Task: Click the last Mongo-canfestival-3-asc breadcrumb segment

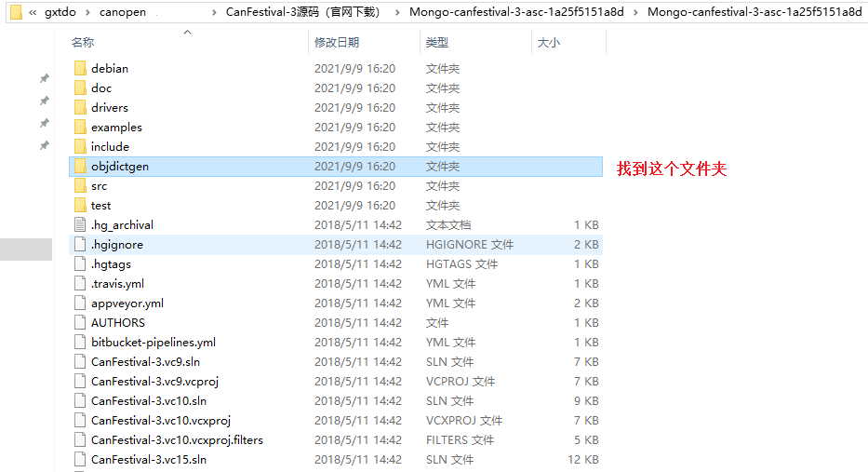Action: (754, 12)
